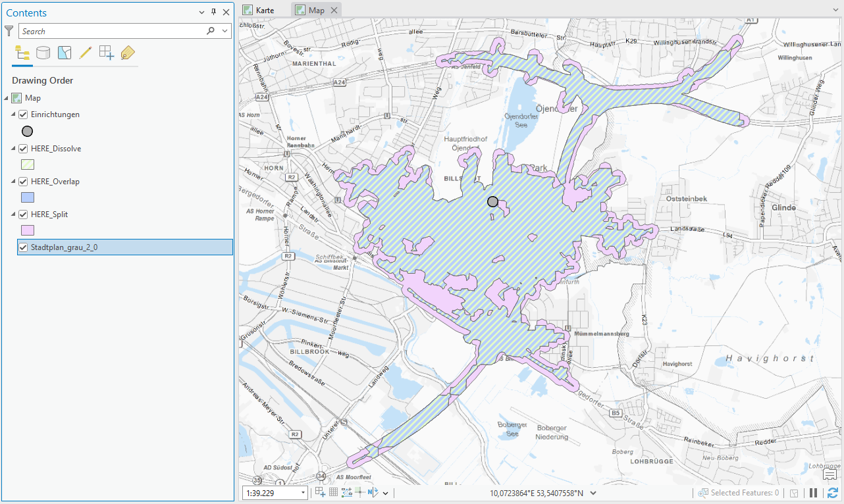The width and height of the screenshot is (844, 504).
Task: Switch to List By Drawing Order view
Action: [x=22, y=53]
